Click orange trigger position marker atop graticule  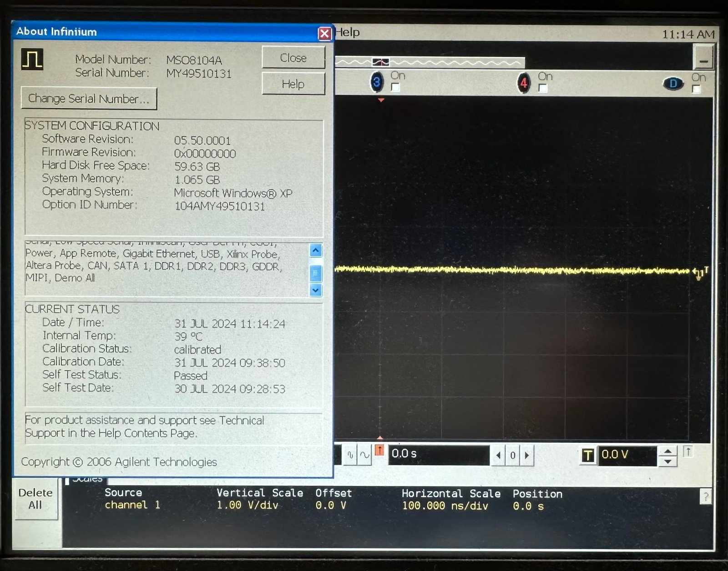[x=381, y=100]
